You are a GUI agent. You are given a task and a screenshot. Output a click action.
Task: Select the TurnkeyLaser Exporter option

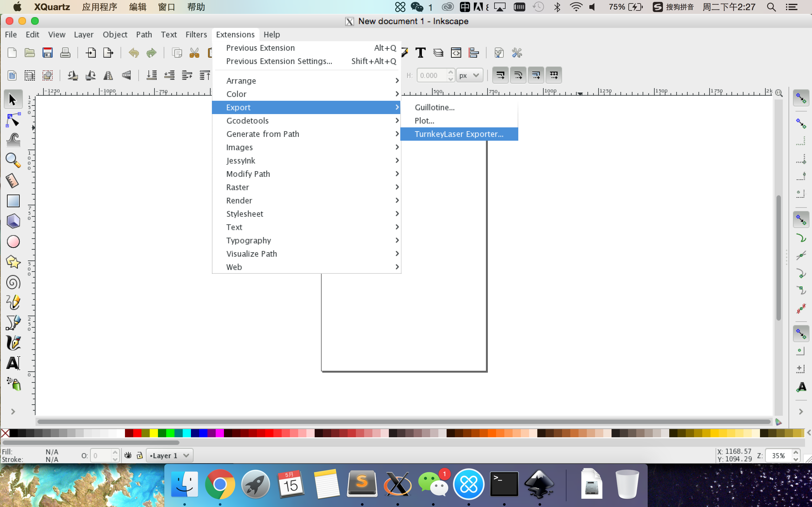coord(459,134)
